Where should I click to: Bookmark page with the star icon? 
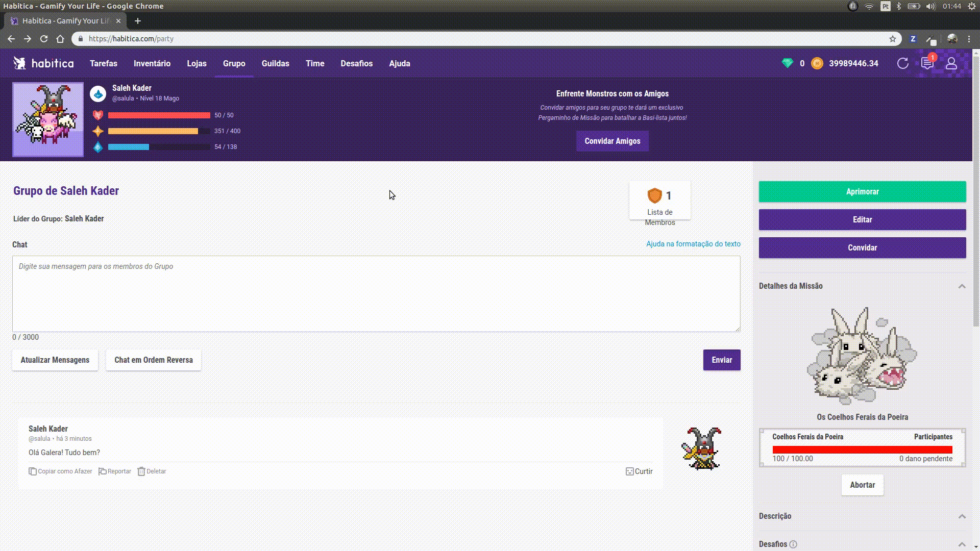pyautogui.click(x=893, y=39)
